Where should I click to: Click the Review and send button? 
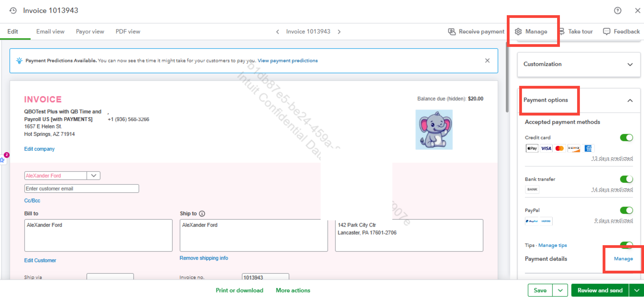coord(600,291)
